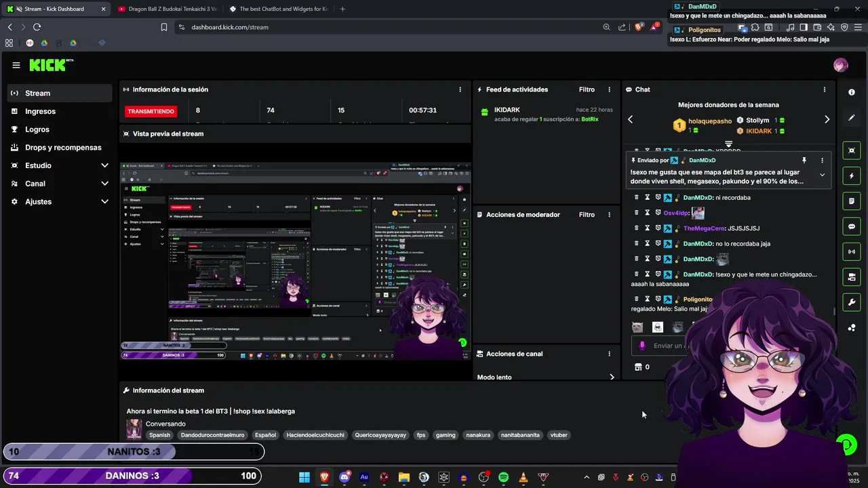868x488 pixels.
Task: Click the DANINOS goal progress bar
Action: (x=134, y=476)
